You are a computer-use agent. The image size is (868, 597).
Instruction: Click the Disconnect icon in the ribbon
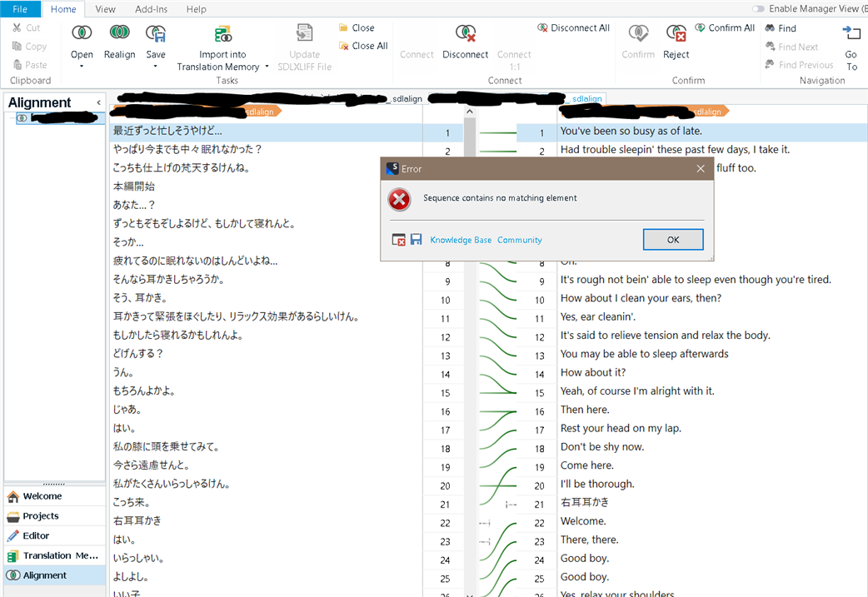pos(465,33)
